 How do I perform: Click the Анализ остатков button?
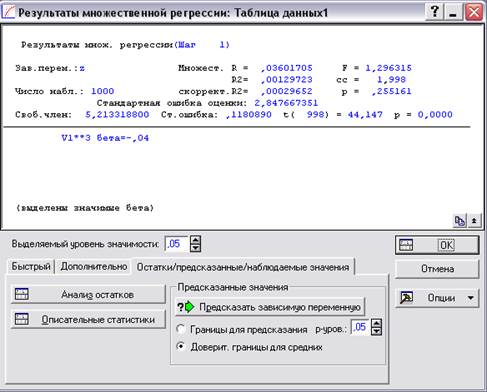tap(88, 294)
